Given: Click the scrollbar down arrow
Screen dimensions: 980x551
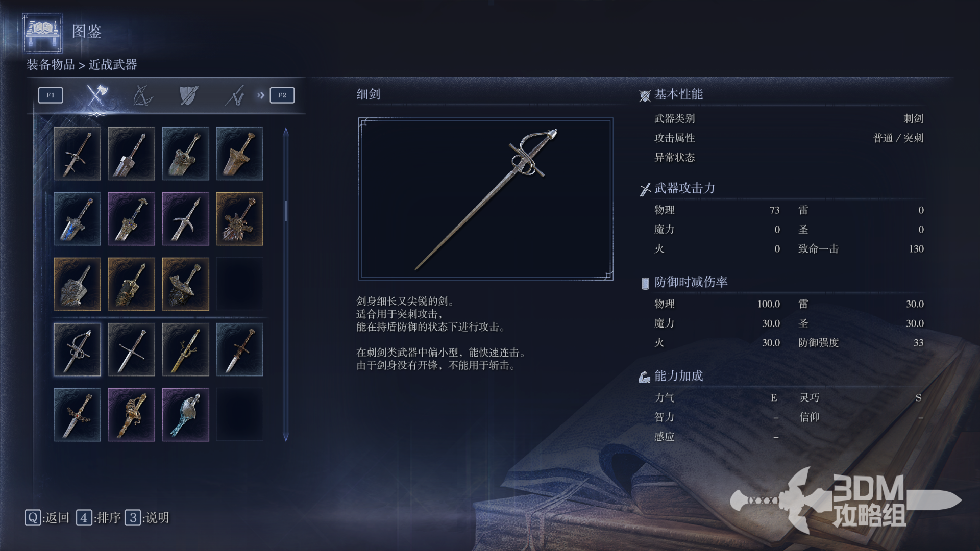Looking at the screenshot, I should (286, 437).
